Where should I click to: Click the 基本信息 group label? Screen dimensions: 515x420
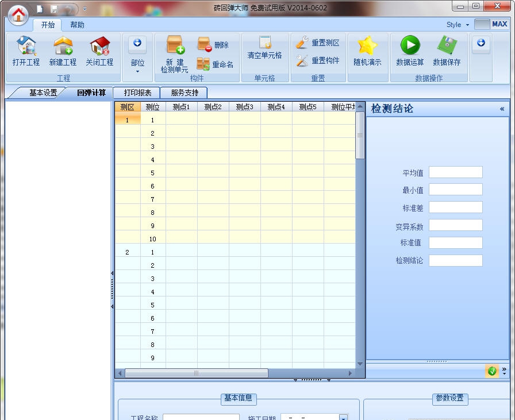239,398
